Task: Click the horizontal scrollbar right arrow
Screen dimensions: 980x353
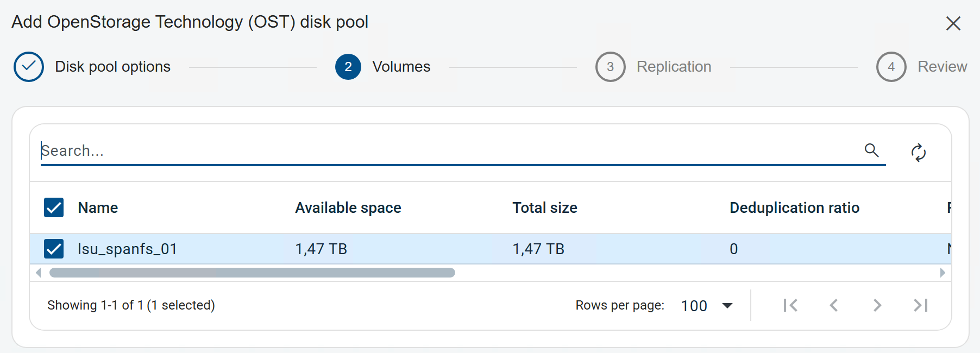Action: pyautogui.click(x=943, y=273)
